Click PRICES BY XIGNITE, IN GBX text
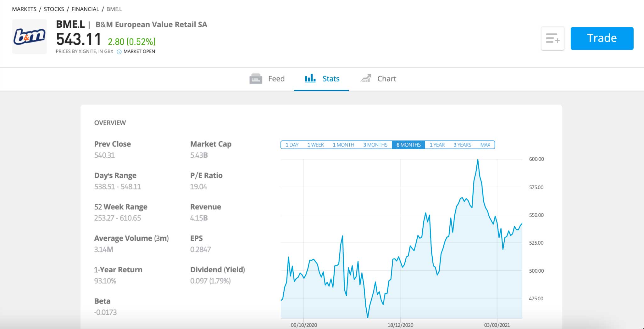 click(85, 51)
